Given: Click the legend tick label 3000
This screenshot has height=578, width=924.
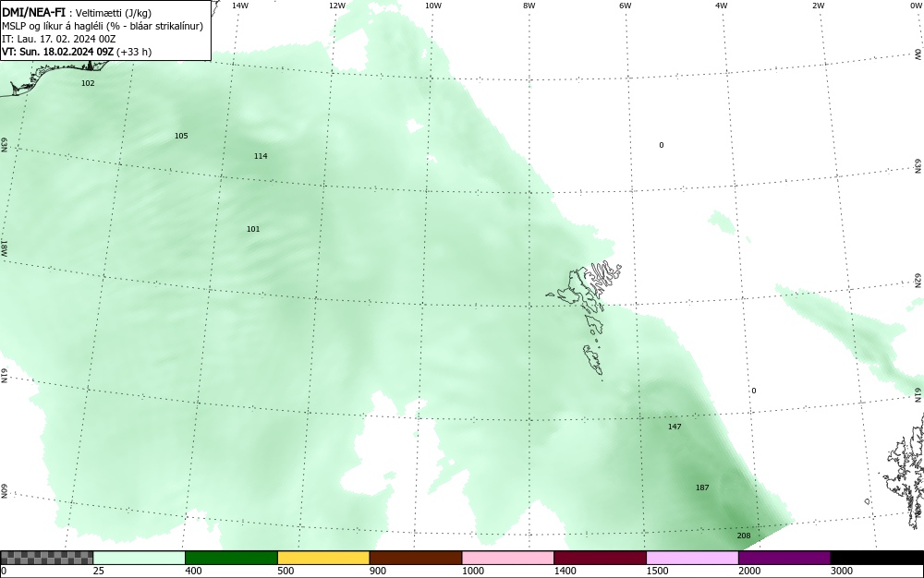Looking at the screenshot, I should 842,571.
